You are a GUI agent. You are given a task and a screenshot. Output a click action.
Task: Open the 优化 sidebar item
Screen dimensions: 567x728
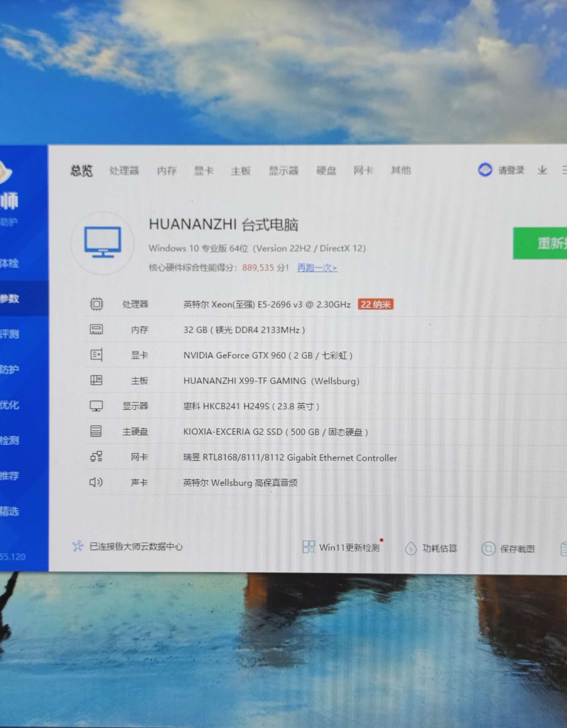tap(10, 405)
